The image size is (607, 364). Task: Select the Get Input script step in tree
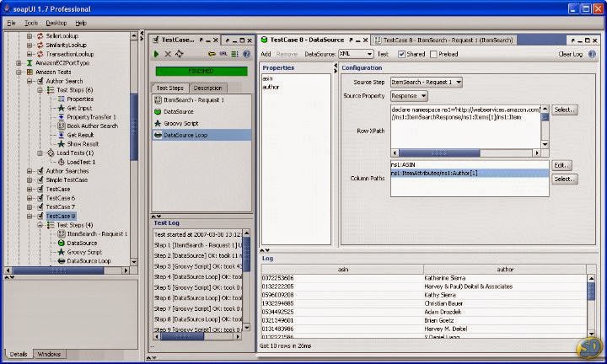(x=79, y=108)
